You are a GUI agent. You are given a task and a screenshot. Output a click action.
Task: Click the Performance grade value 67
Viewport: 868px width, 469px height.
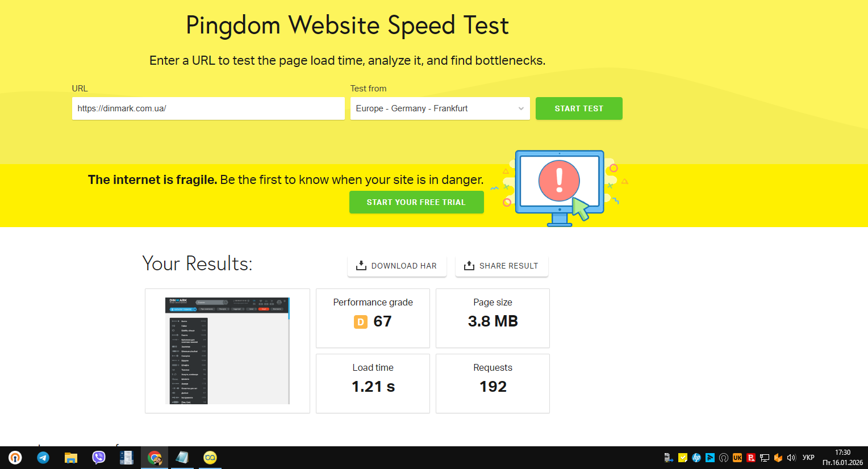(382, 321)
